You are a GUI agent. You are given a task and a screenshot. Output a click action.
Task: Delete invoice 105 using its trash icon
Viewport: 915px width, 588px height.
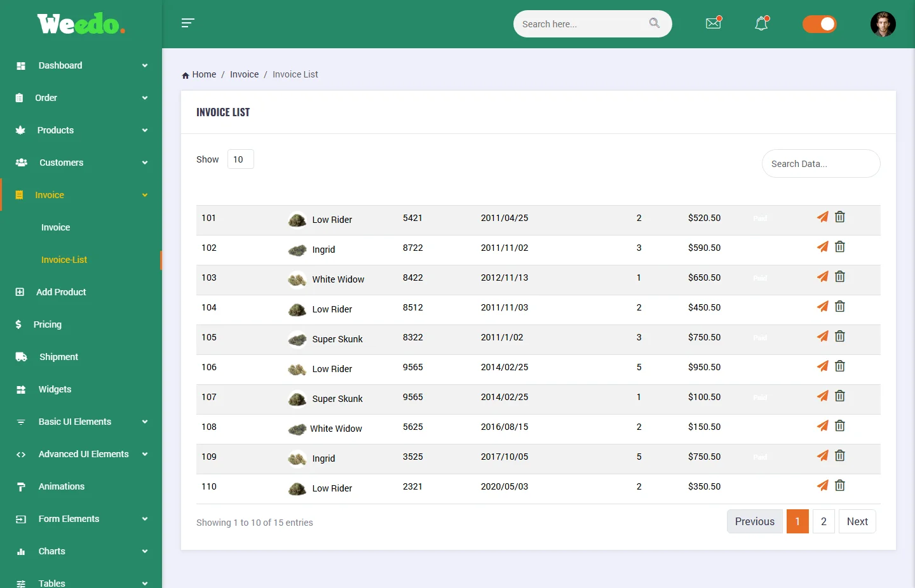point(839,336)
